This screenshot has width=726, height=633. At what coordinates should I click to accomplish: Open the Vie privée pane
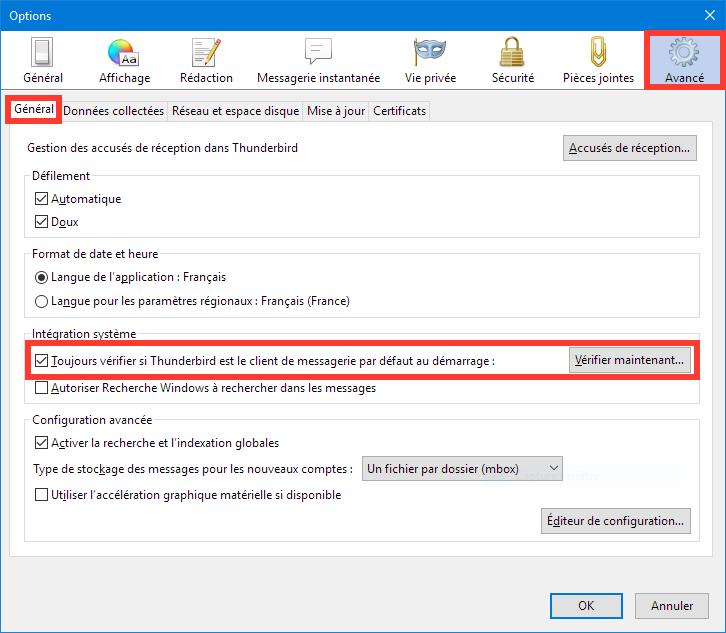(430, 60)
